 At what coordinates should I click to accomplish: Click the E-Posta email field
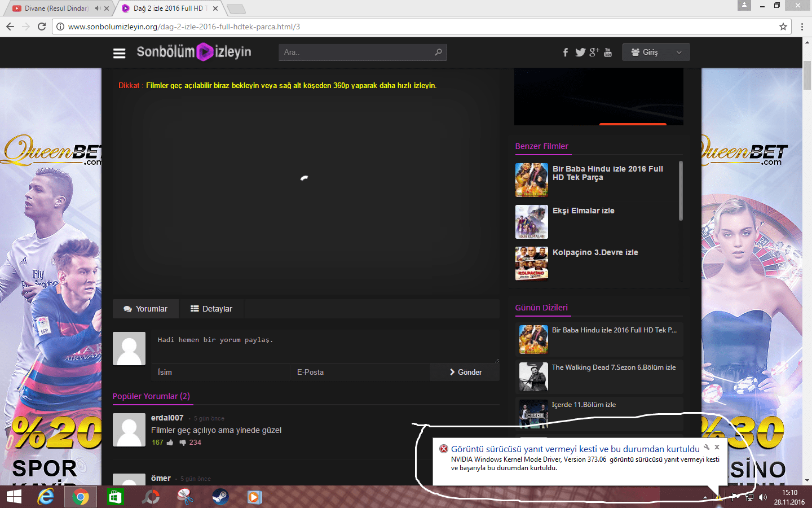[x=360, y=372]
